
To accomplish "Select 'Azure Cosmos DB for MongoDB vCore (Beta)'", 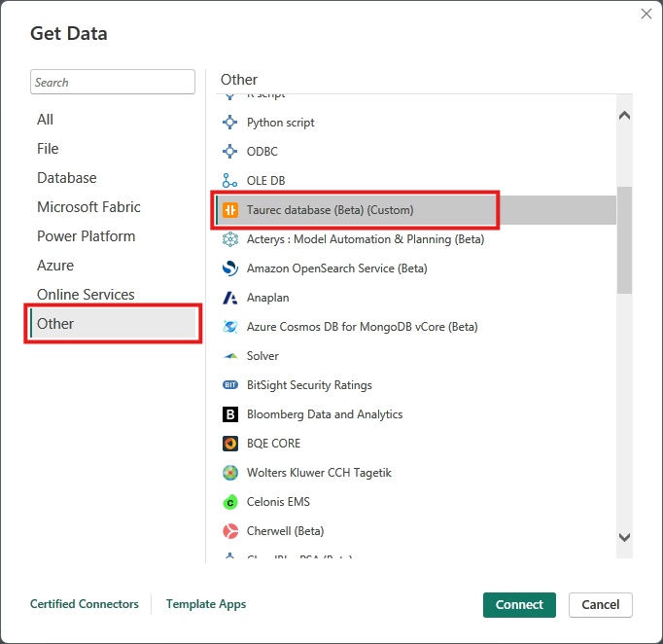I will [416, 327].
